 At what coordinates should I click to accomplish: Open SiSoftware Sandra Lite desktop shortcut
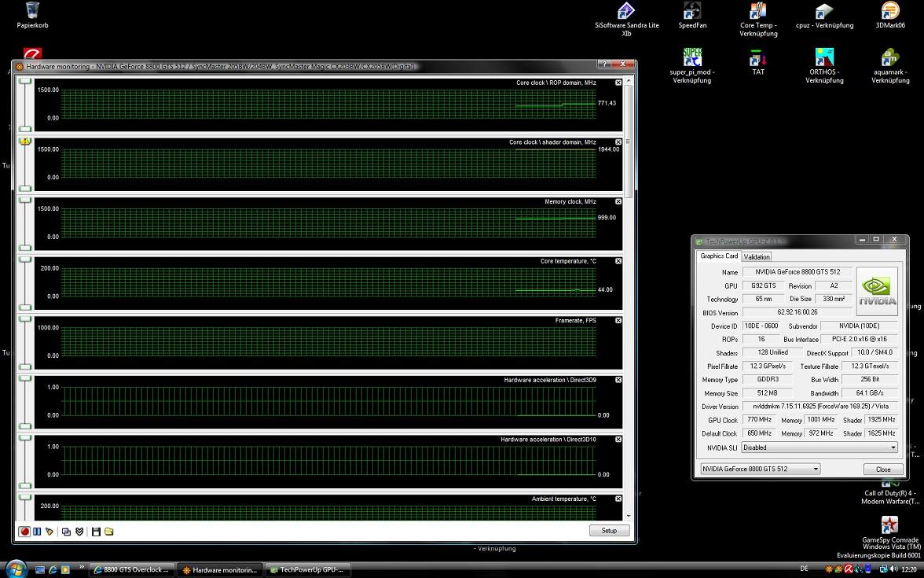(626, 20)
